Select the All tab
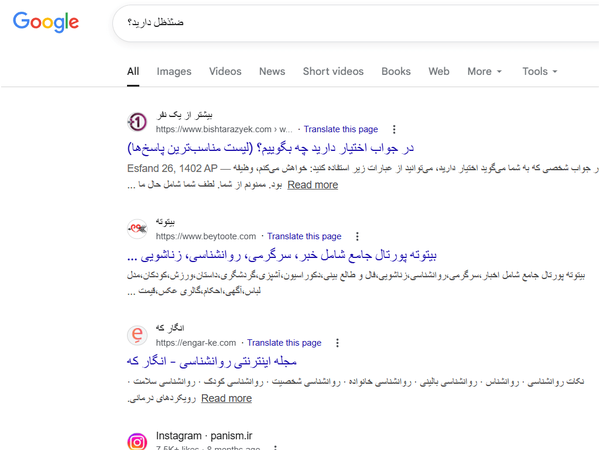The image size is (600, 451). (x=133, y=72)
